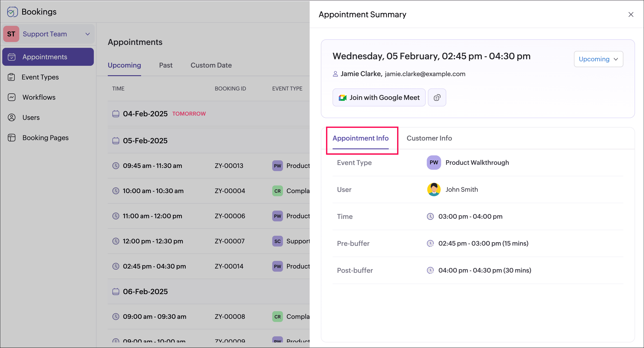This screenshot has height=348, width=644.
Task: Open the 10:00 am - 10:30 am appointment
Action: [153, 191]
